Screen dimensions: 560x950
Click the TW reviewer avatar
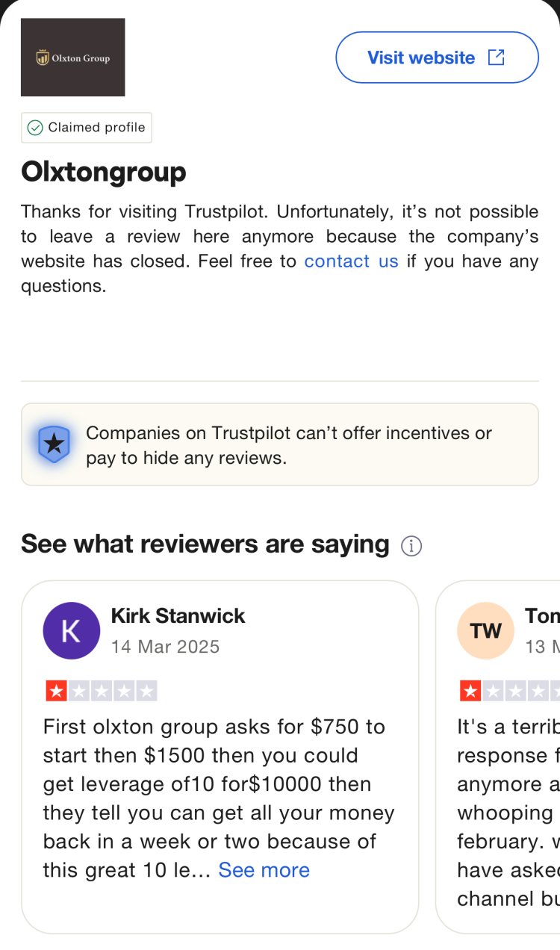(x=485, y=630)
